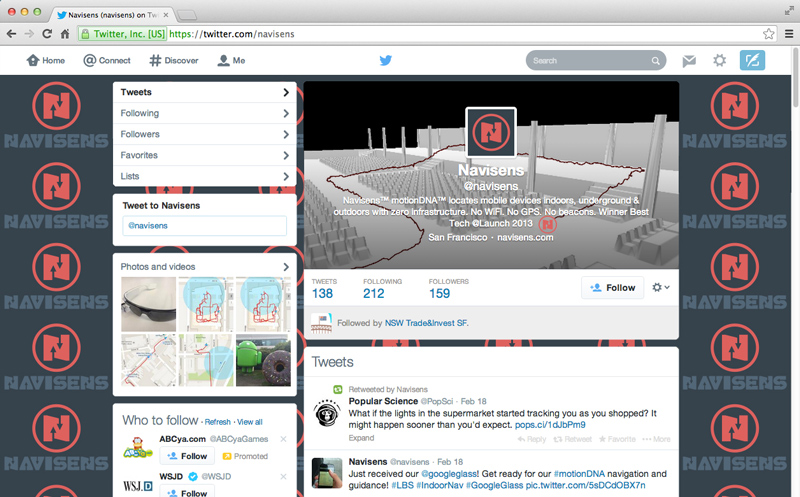The image size is (800, 497).
Task: Click the new tab button
Action: 186,15
